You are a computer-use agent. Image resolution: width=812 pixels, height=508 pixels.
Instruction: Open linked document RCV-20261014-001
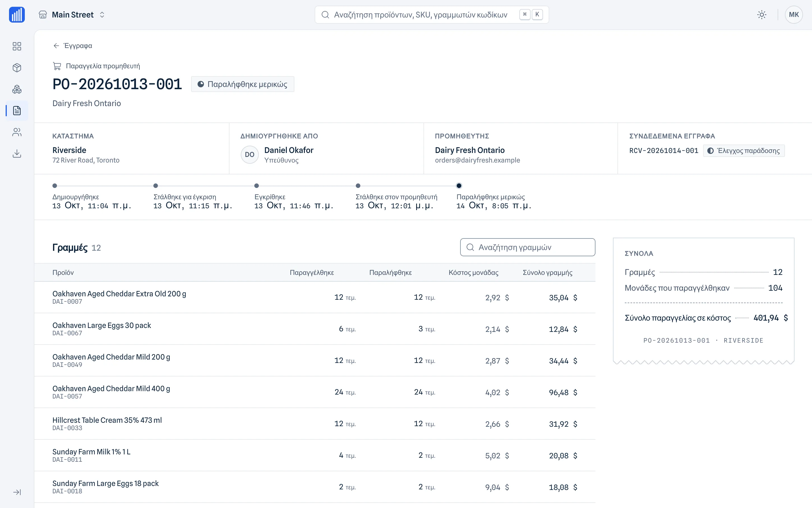pos(663,150)
